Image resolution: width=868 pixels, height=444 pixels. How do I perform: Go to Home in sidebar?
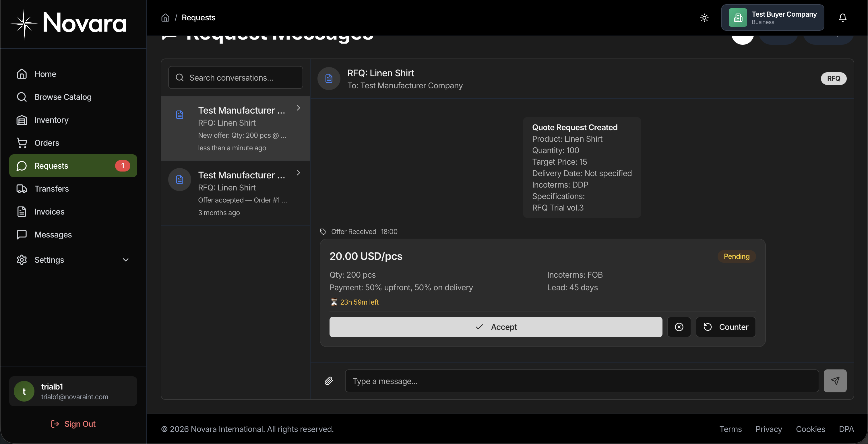(x=73, y=74)
